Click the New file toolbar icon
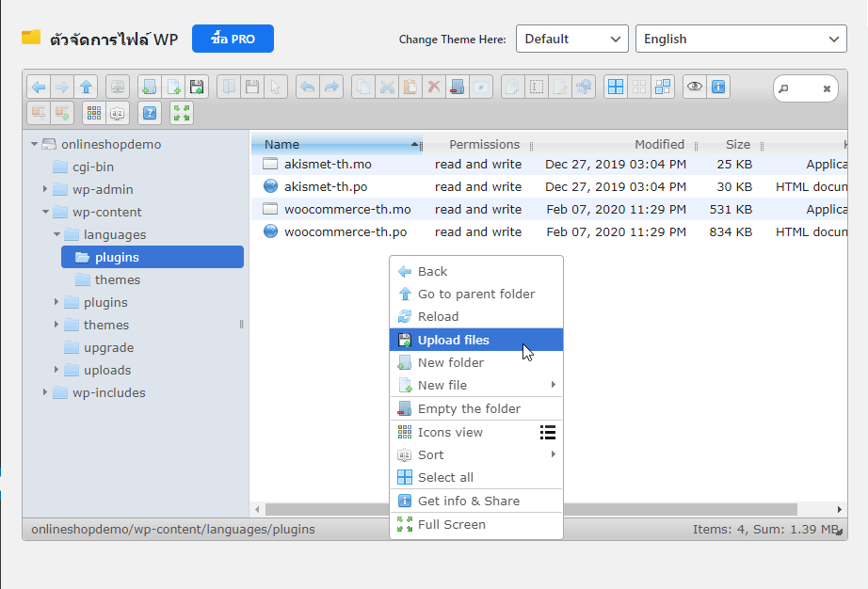This screenshot has height=589, width=868. click(x=173, y=87)
